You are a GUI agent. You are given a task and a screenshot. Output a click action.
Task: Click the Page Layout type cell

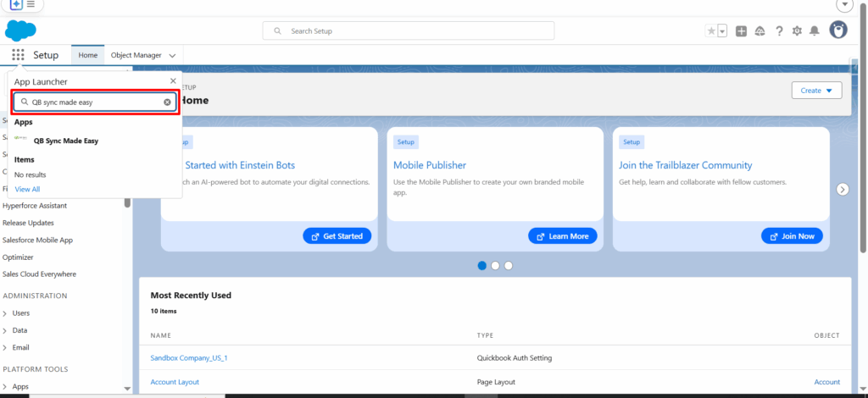point(496,382)
